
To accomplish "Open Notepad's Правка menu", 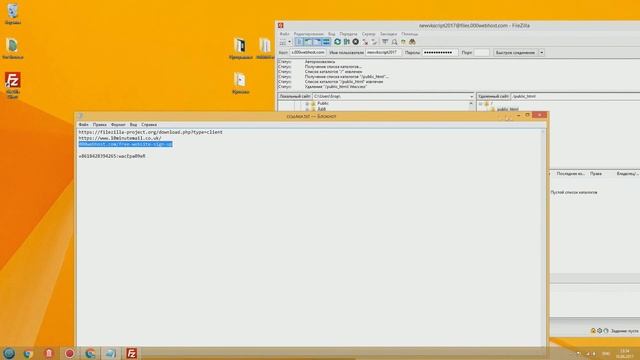I will pos(99,124).
